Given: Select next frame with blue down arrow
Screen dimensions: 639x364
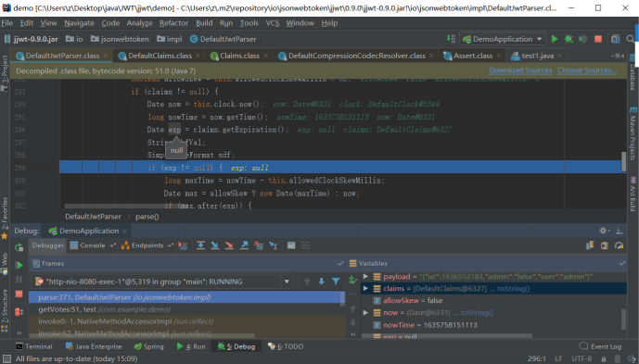Looking at the screenshot, I should pos(322,282).
